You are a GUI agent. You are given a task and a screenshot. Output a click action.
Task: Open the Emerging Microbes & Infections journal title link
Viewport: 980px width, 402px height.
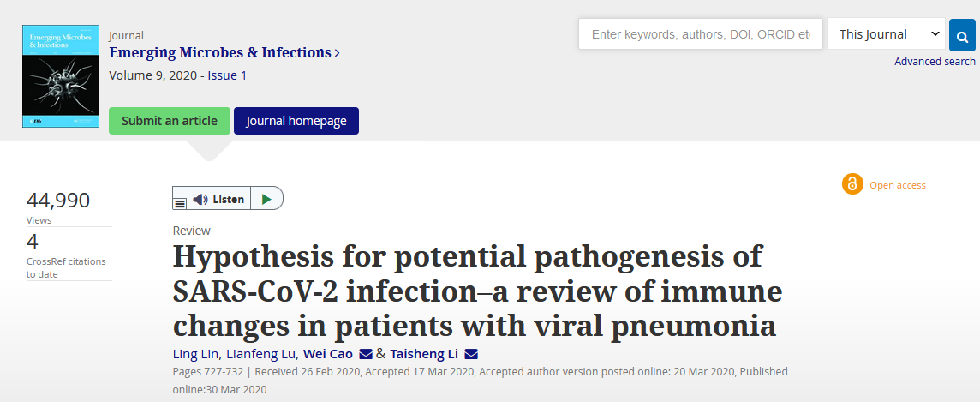coord(220,52)
